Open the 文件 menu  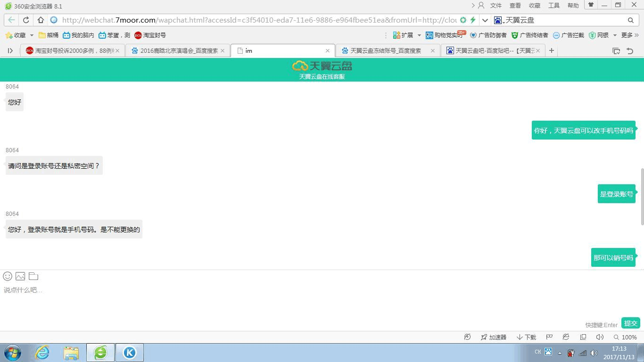tap(495, 6)
